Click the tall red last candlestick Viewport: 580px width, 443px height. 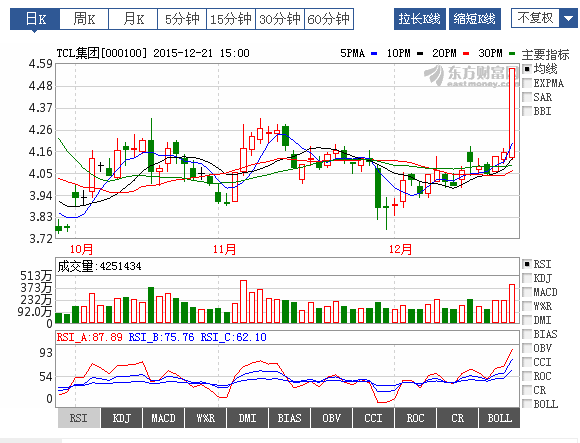tap(512, 113)
